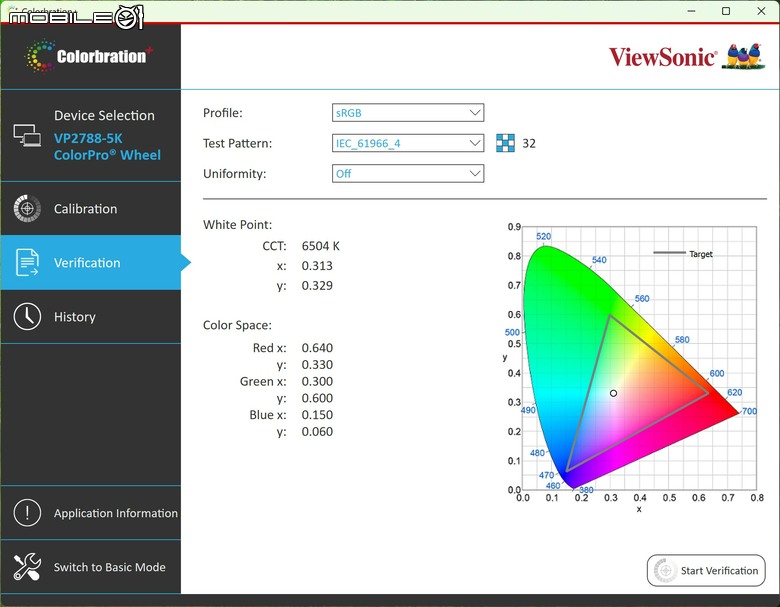This screenshot has width=780, height=607.
Task: Click the Start Verification button
Action: click(706, 570)
